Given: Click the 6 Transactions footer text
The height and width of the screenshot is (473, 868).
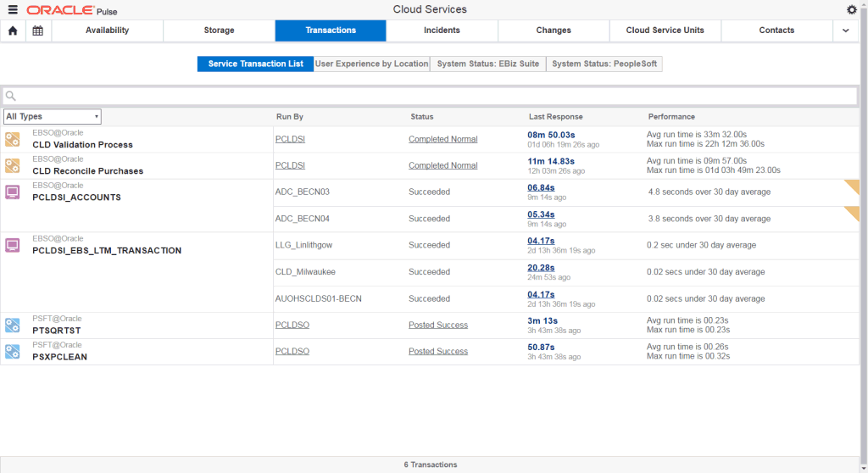Looking at the screenshot, I should pos(430,465).
